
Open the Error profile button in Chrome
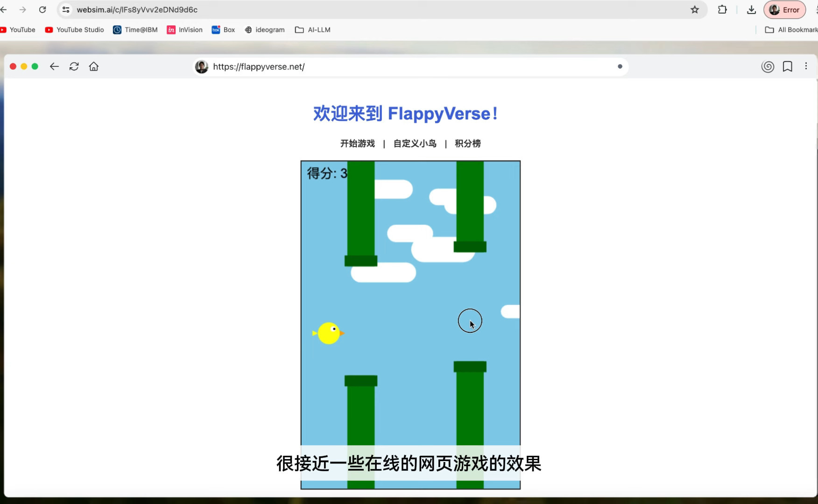(x=785, y=10)
